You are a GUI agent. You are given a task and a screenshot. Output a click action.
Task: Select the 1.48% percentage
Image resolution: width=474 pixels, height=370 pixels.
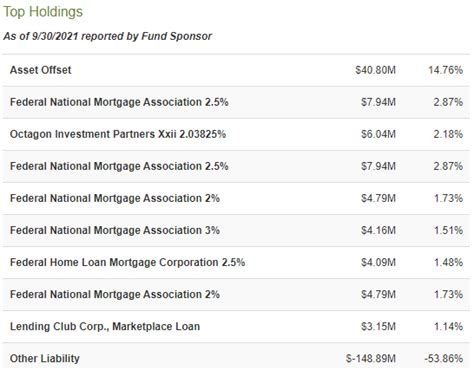[x=448, y=262]
